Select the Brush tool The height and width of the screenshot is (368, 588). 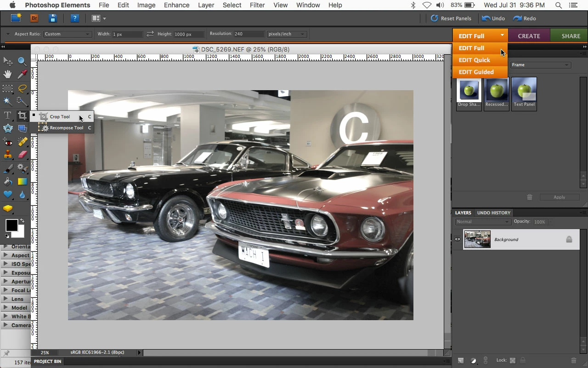[x=8, y=168]
